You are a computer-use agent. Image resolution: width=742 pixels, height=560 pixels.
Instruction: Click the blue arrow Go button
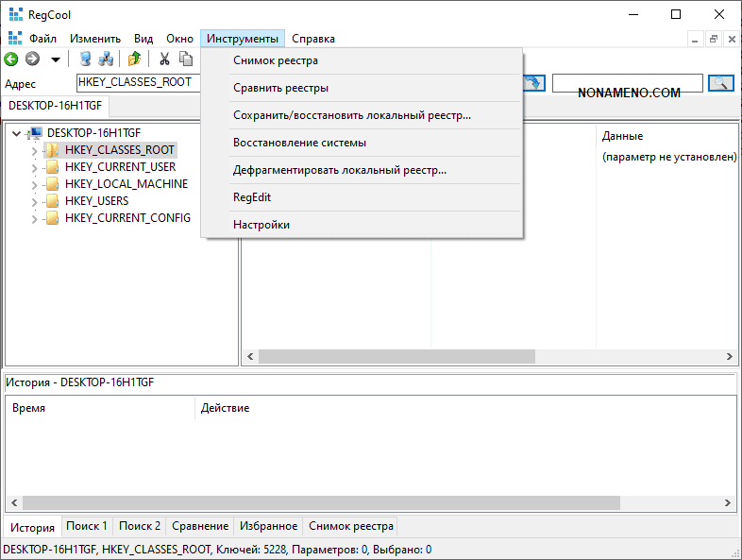point(534,83)
